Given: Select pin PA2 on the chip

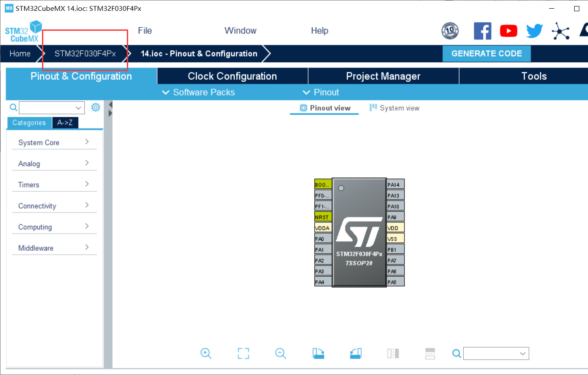Looking at the screenshot, I should point(323,260).
